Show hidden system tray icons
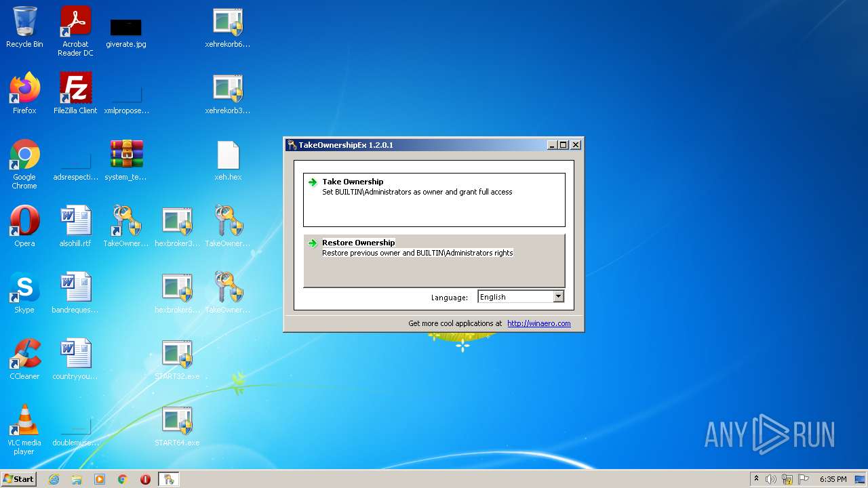Screen dimensions: 868x488 [x=757, y=479]
